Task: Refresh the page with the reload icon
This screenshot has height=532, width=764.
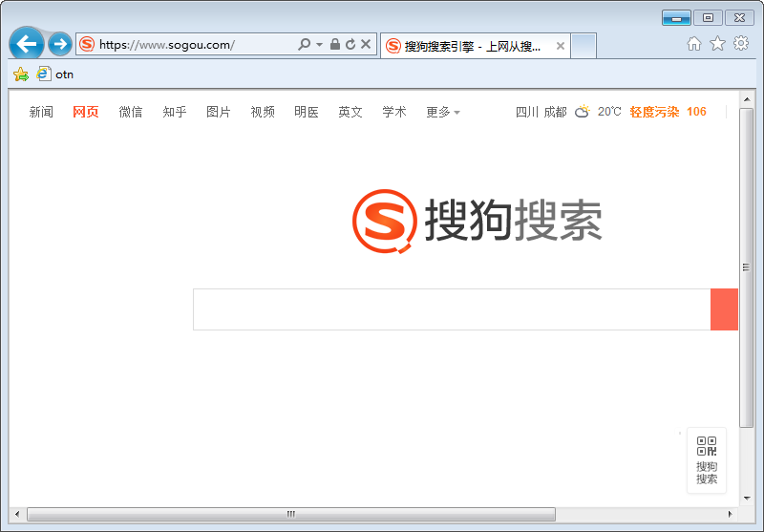Action: pyautogui.click(x=350, y=44)
